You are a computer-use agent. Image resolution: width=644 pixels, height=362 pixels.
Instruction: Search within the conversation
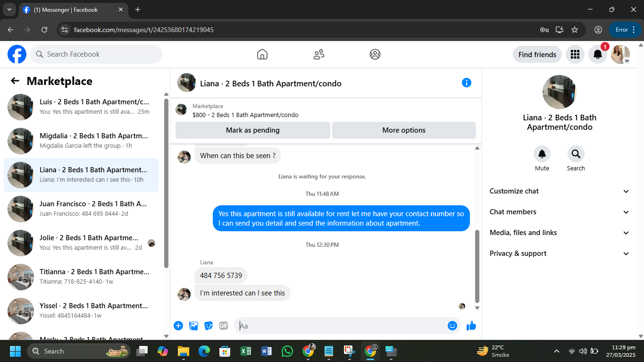click(x=576, y=154)
